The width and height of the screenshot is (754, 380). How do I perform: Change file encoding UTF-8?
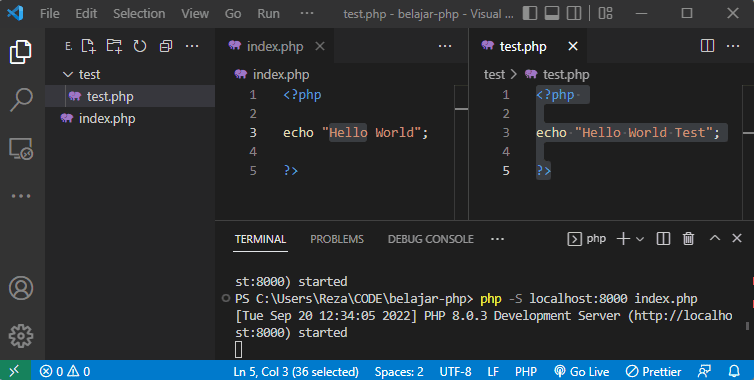coord(455,372)
